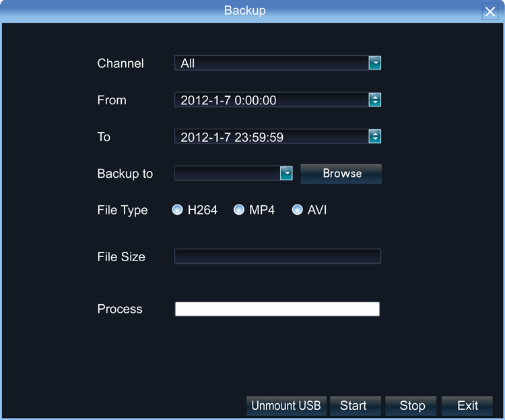Viewport: 505px width, 420px height.
Task: Click the File Size field
Action: click(277, 256)
